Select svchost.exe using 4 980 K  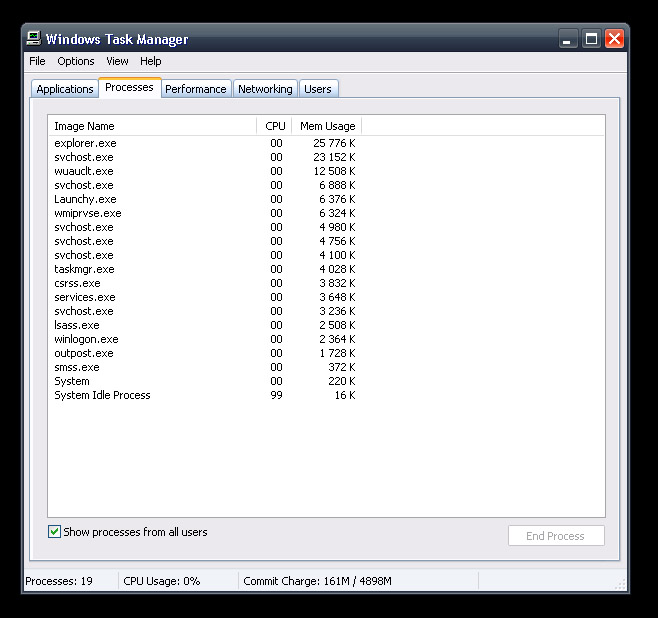pos(205,227)
